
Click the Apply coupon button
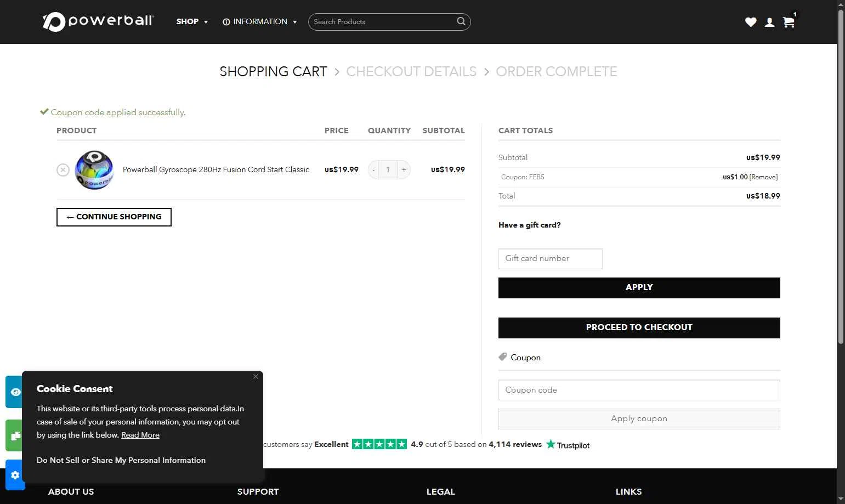(639, 419)
